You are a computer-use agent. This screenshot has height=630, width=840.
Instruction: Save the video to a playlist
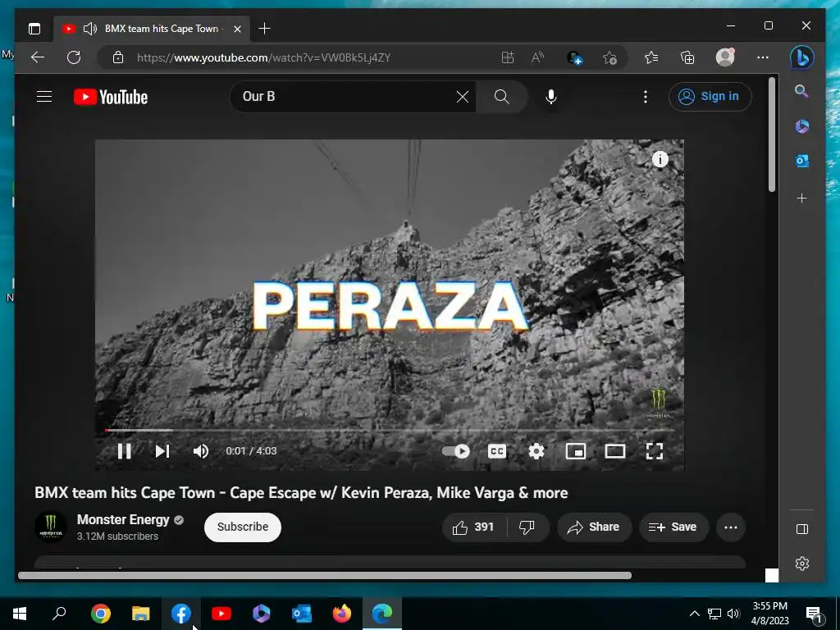coord(673,527)
